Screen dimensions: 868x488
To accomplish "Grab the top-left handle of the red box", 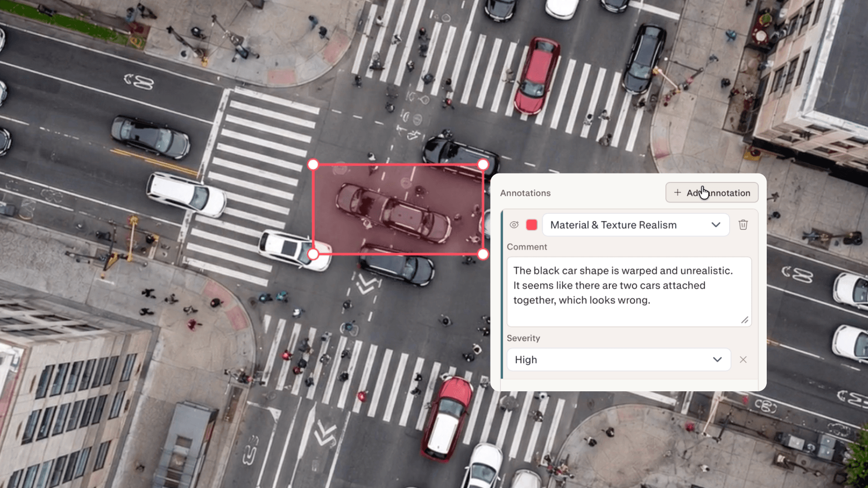I will pos(313,164).
